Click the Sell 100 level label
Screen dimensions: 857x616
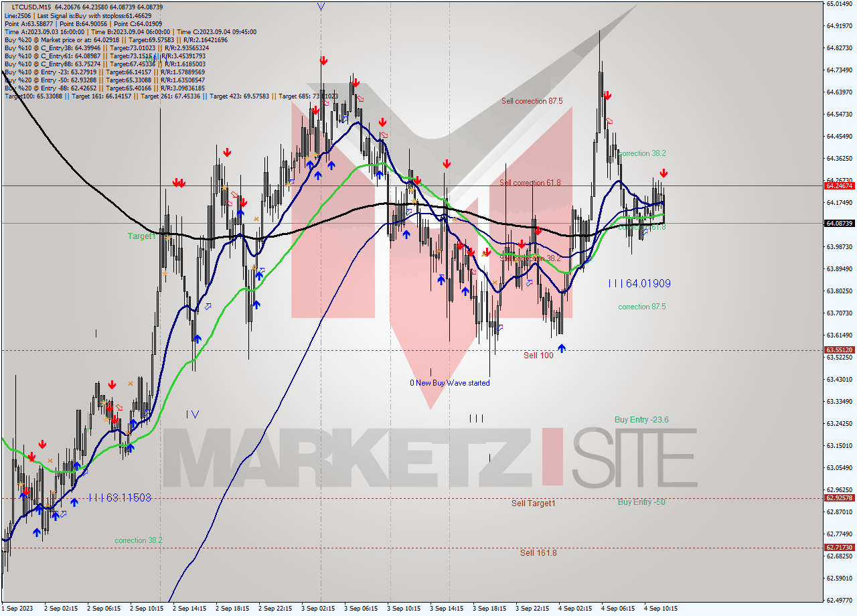[538, 356]
